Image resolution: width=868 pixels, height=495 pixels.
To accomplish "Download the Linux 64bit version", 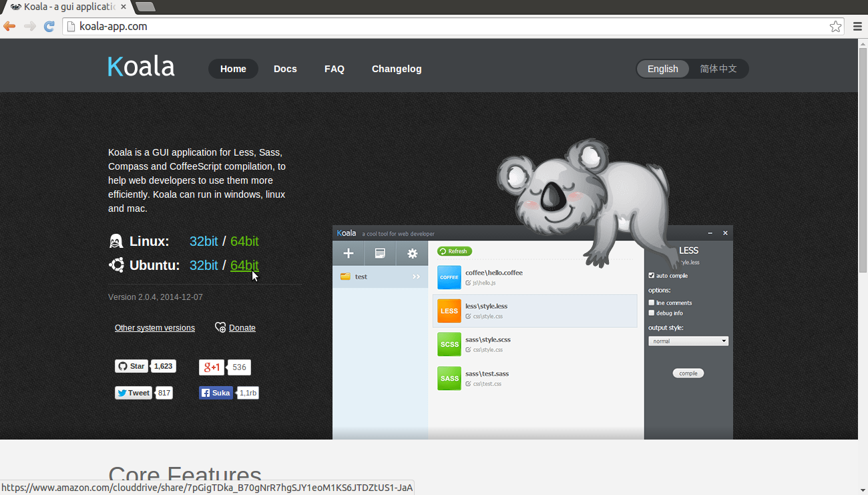I will 244,241.
